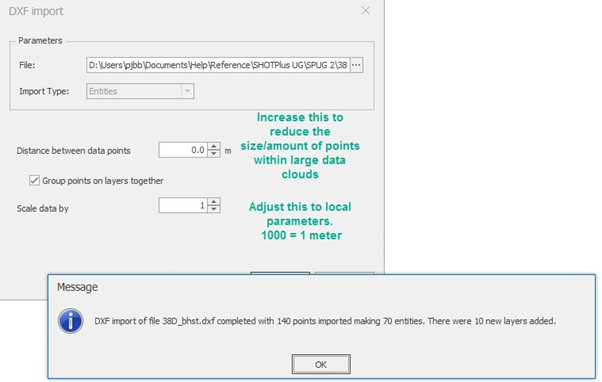Click the 'Message' dialog title
The height and width of the screenshot is (382, 602).
77,287
